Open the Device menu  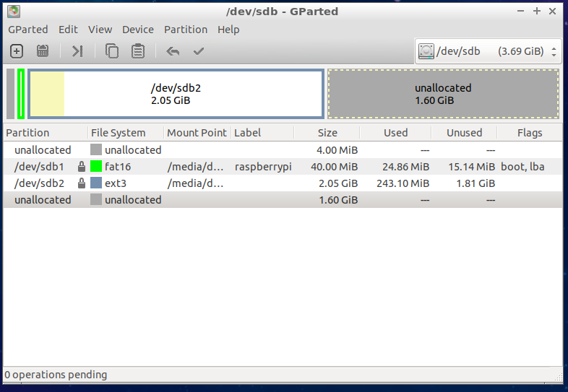[x=137, y=30]
